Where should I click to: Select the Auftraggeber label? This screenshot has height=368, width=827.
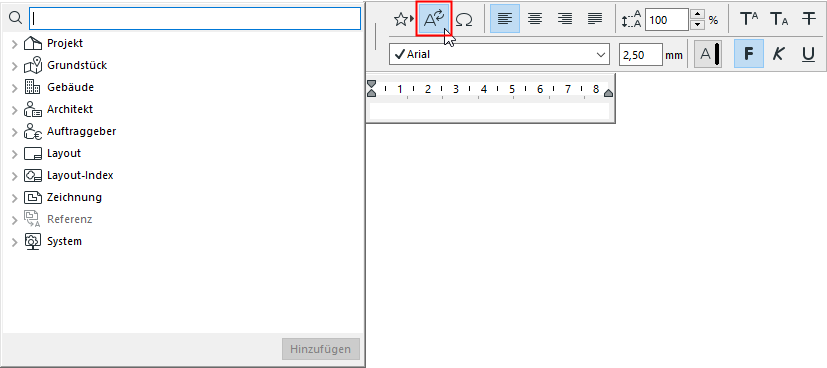82,131
